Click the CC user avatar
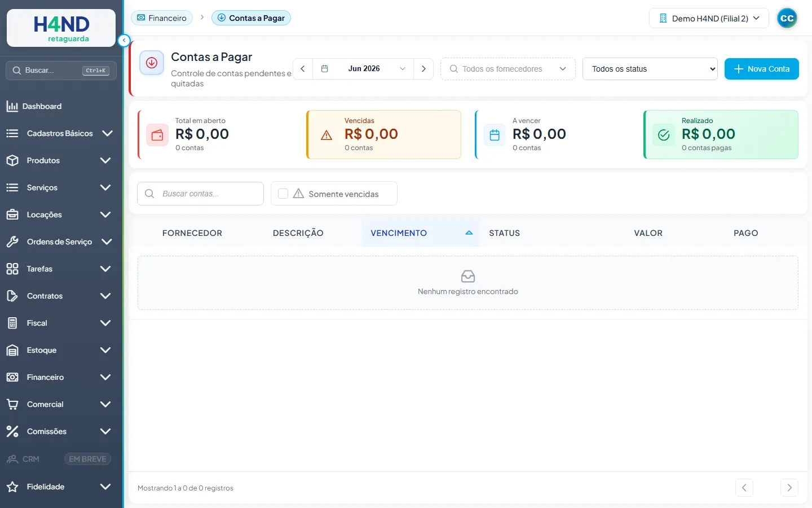This screenshot has width=812, height=508. (787, 18)
